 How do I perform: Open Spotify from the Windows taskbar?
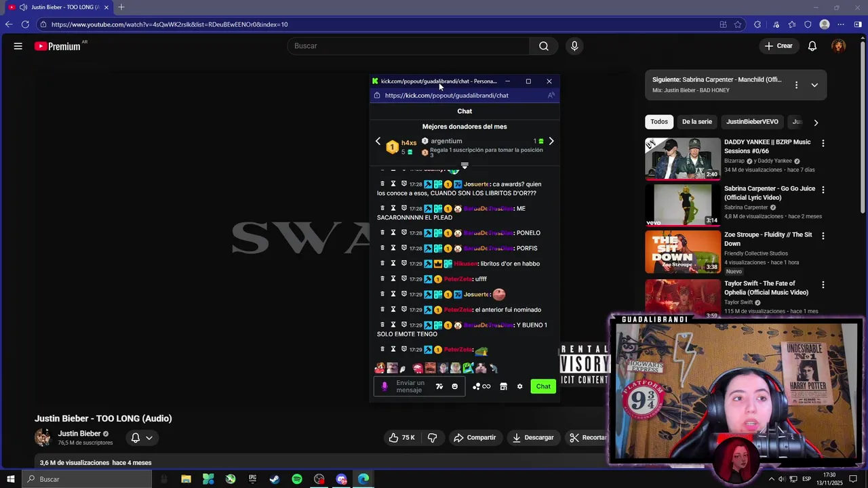point(297,479)
